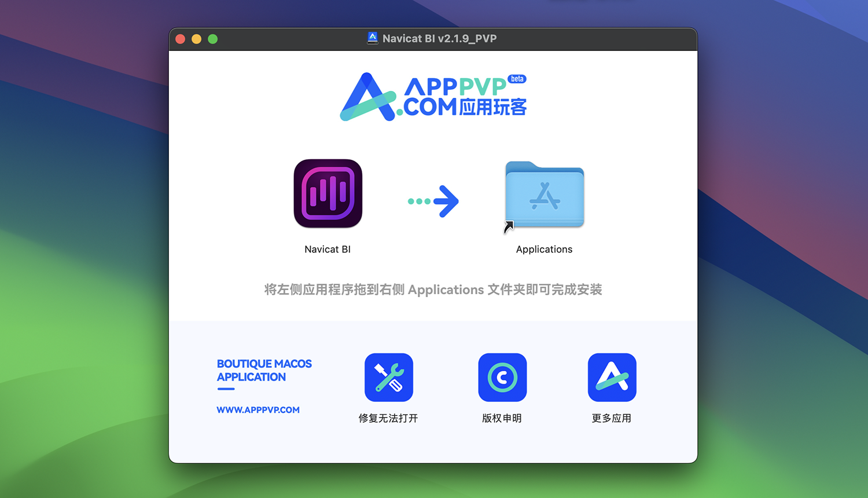
Task: Open the repair tool icon (修复无法打开)
Action: [389, 378]
